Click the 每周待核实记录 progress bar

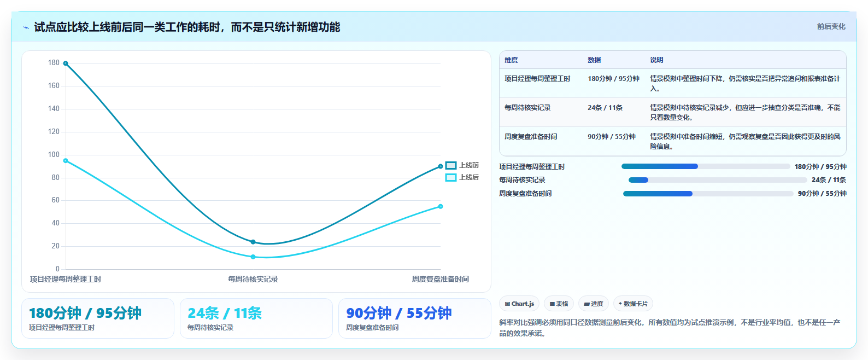coord(718,180)
